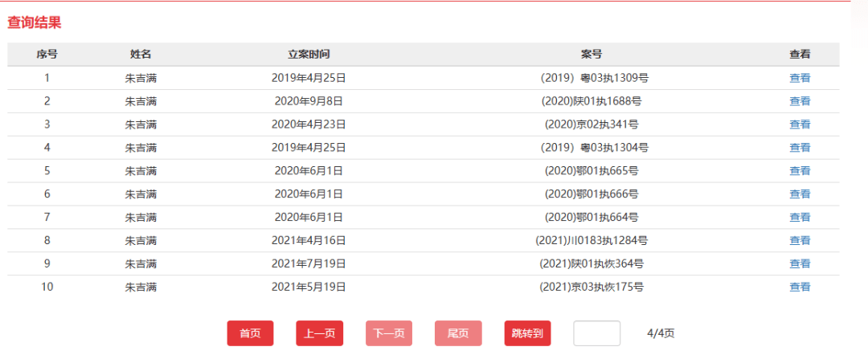The height and width of the screenshot is (355, 868).
Task: Click 查看 for case 京03执恢175号
Action: tap(799, 287)
